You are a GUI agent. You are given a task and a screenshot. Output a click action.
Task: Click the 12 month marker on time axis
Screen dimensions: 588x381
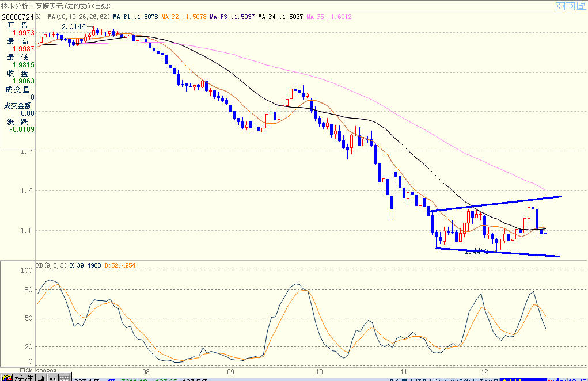tap(484, 372)
